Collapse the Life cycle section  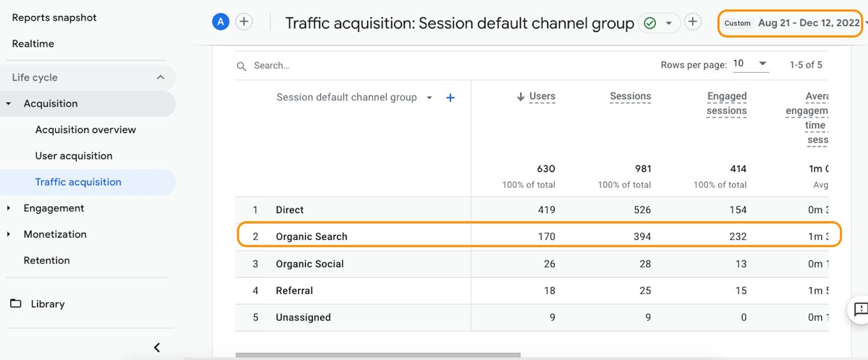pos(160,77)
